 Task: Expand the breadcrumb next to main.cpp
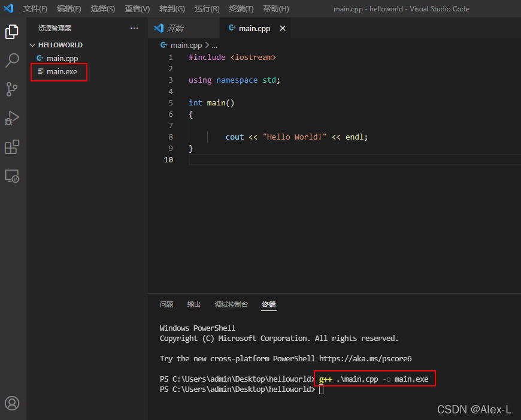pyautogui.click(x=214, y=44)
